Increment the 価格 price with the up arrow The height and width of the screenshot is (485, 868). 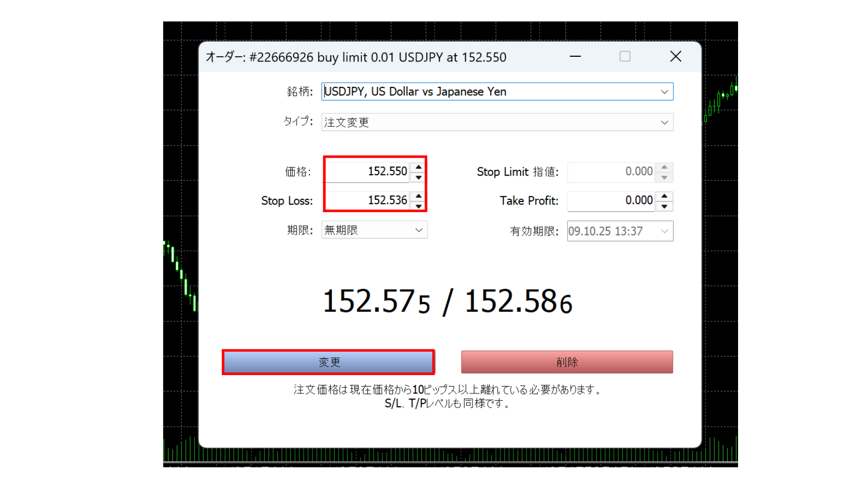(x=418, y=167)
